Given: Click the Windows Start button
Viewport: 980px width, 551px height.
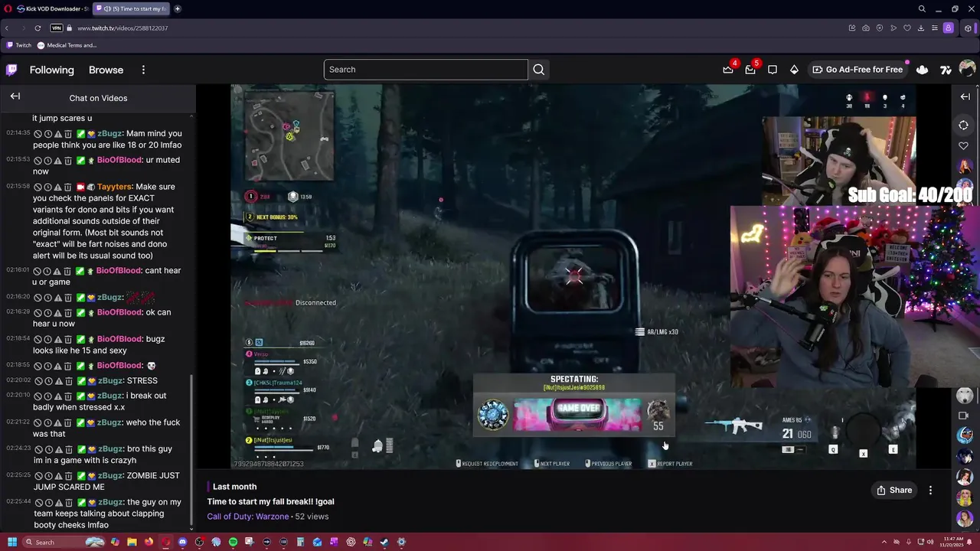Looking at the screenshot, I should tap(12, 542).
